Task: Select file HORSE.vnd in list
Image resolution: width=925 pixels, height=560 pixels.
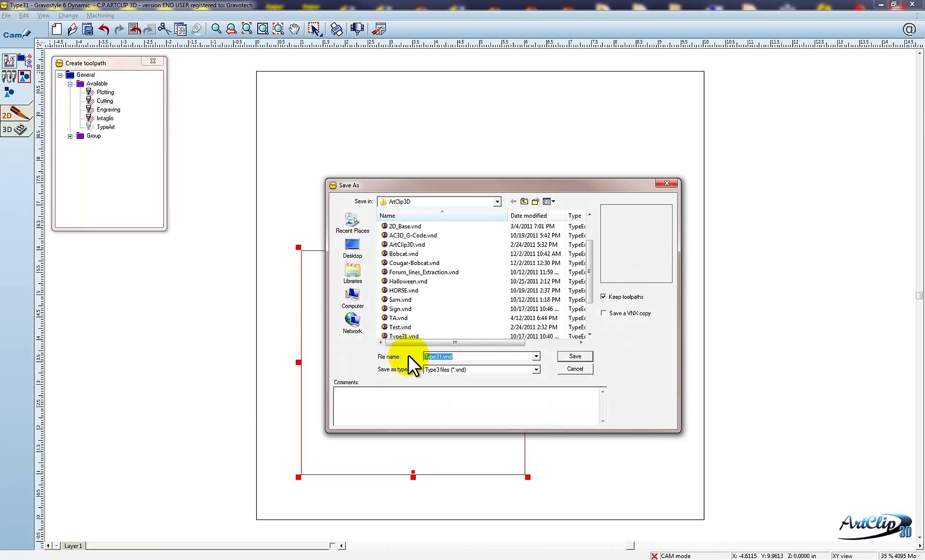Action: tap(403, 291)
